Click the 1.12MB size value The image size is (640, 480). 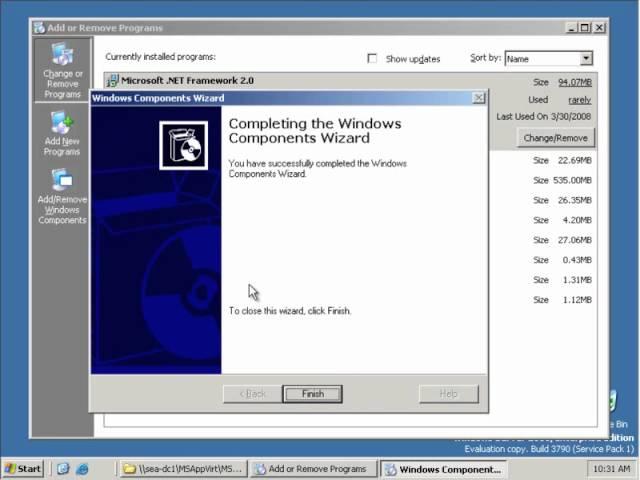(577, 300)
